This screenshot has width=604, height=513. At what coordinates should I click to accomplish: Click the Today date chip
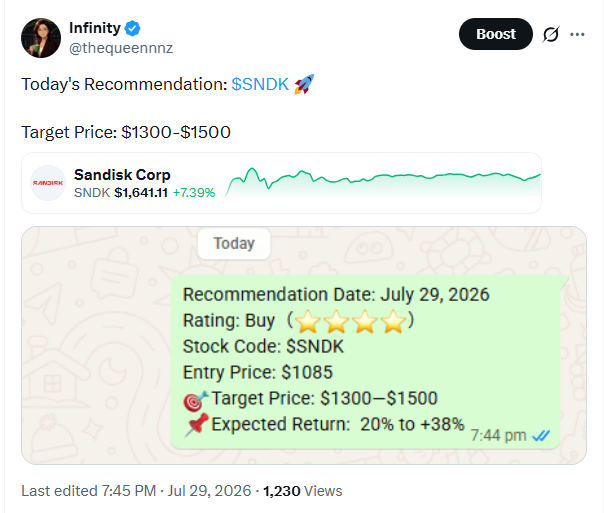(x=234, y=243)
